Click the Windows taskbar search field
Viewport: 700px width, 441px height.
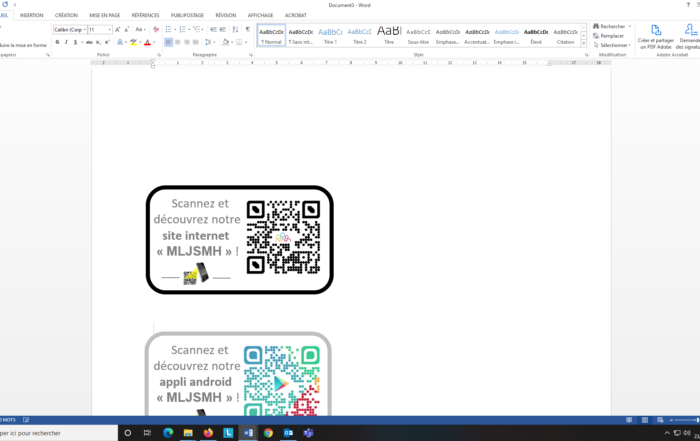point(58,433)
